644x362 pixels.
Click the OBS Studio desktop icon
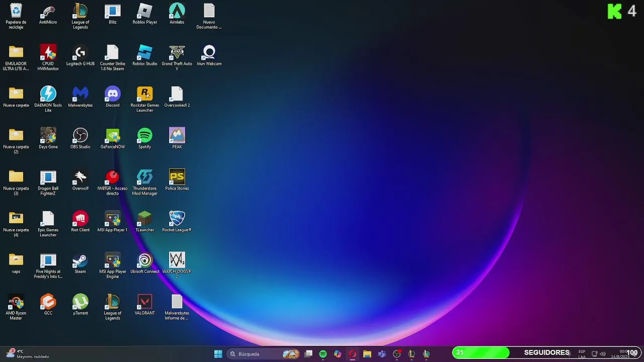tap(80, 138)
